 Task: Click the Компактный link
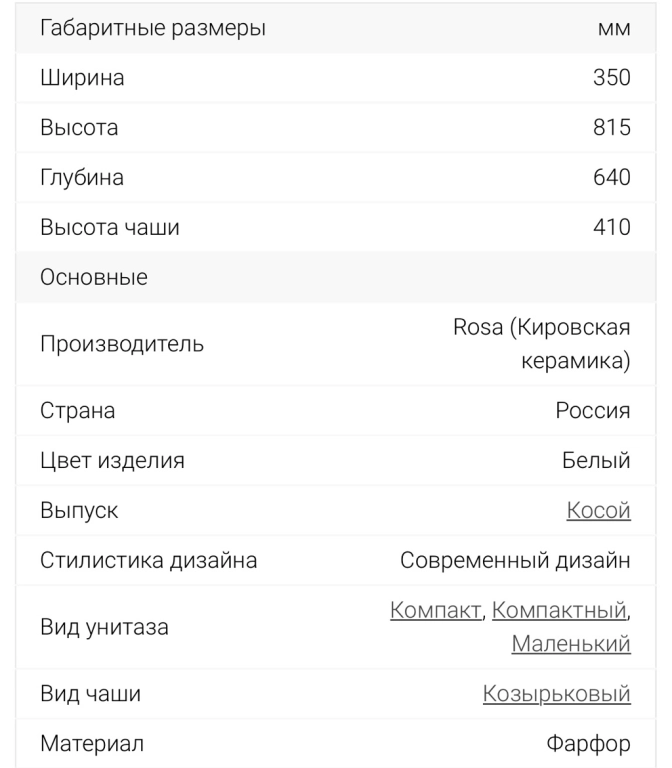tap(560, 610)
